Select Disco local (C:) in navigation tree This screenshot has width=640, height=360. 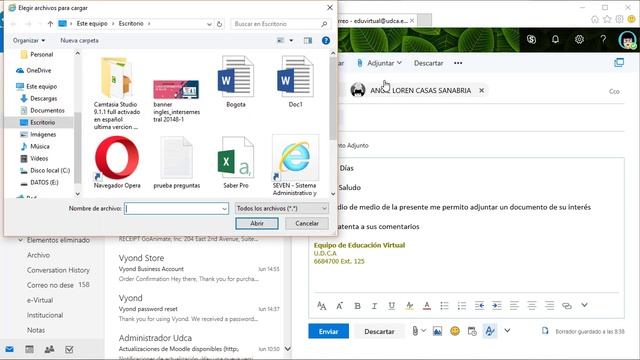pos(45,170)
